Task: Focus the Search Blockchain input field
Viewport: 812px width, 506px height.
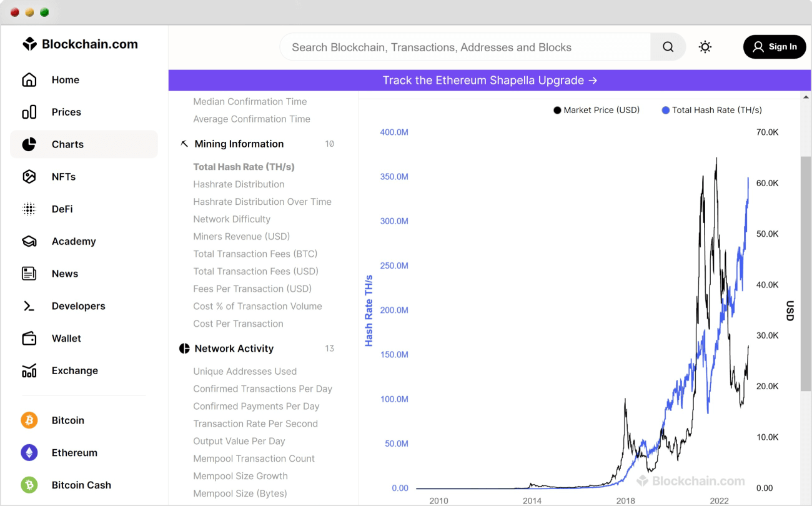Action: tap(465, 47)
